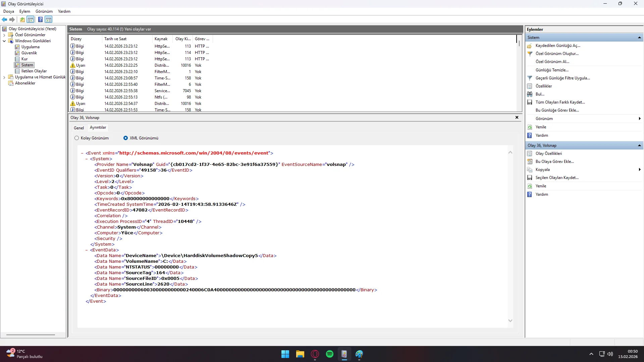
Task: Click Seçilen Olayları Kaydet action
Action: (x=557, y=178)
